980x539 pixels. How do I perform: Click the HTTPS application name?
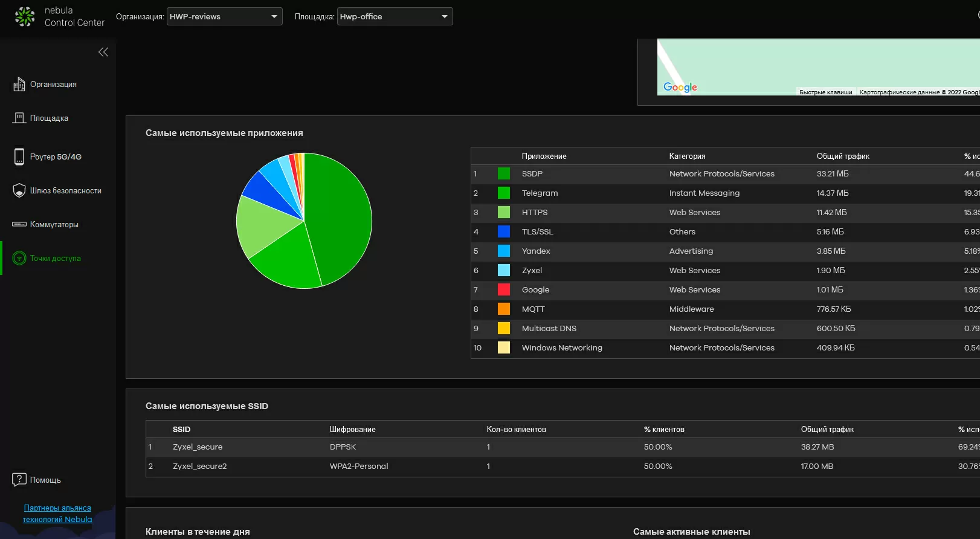pos(535,212)
